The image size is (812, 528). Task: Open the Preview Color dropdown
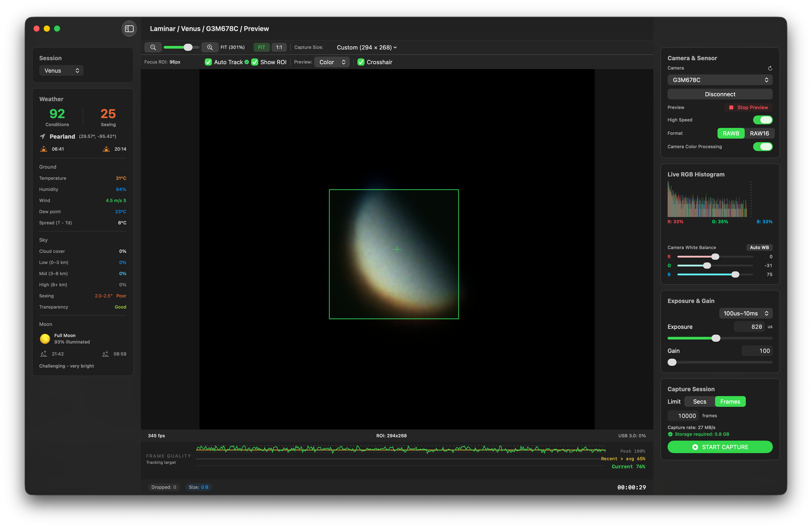click(332, 62)
